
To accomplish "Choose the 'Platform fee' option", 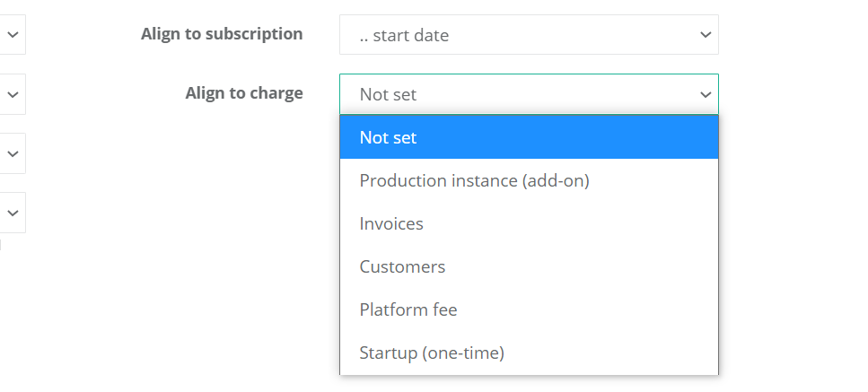I will [408, 309].
